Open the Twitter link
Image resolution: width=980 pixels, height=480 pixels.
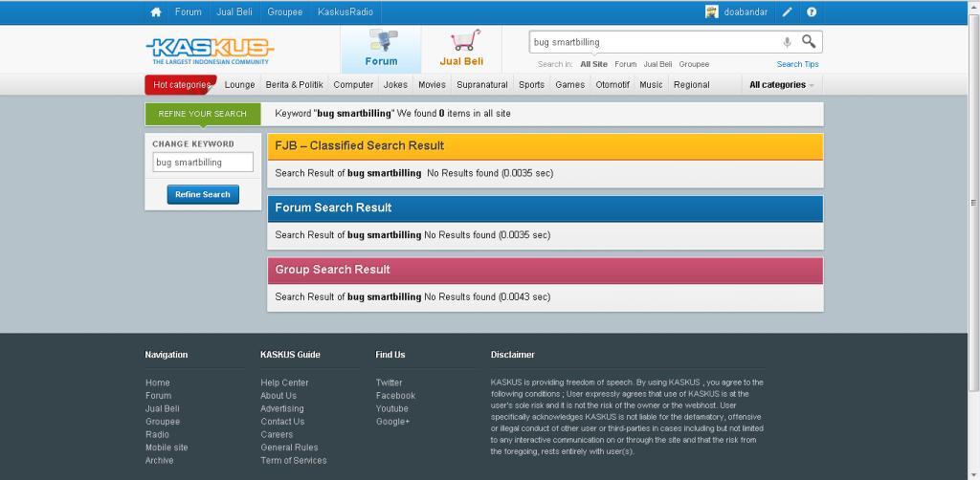tap(390, 382)
